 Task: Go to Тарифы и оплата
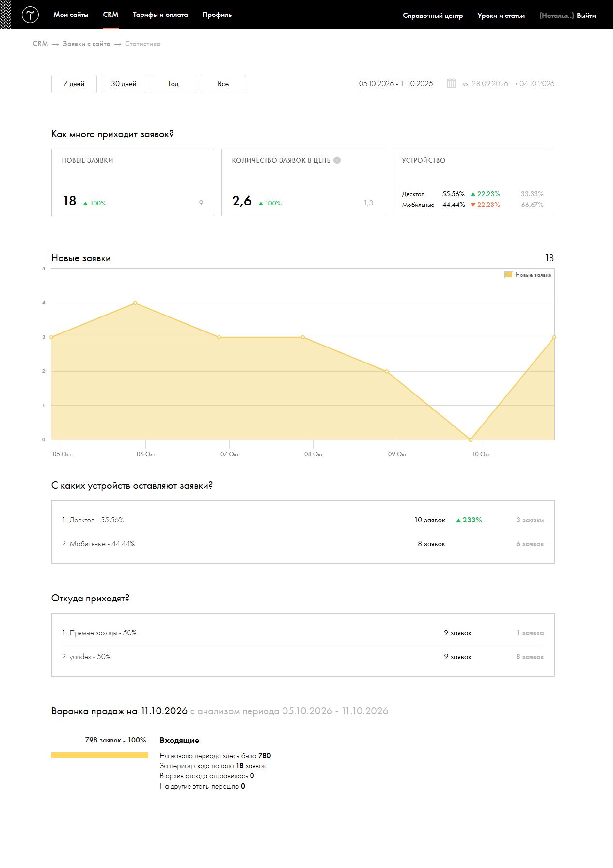(160, 15)
